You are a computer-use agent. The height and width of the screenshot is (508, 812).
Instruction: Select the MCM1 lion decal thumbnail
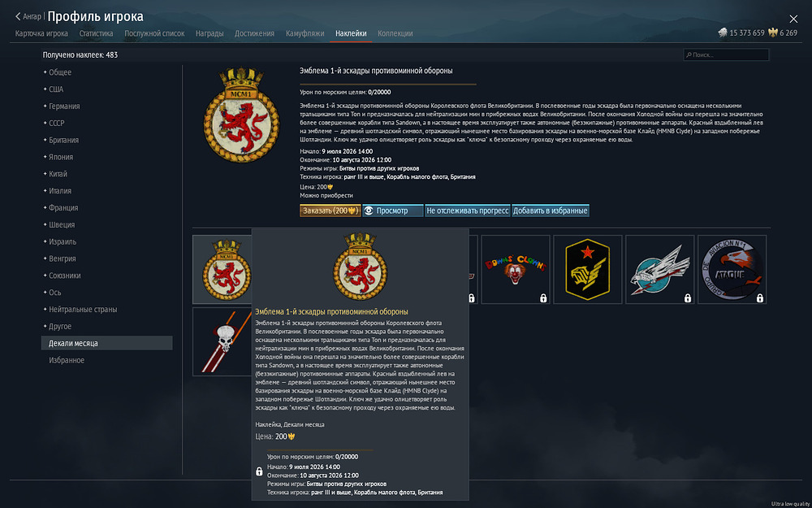[x=222, y=270]
